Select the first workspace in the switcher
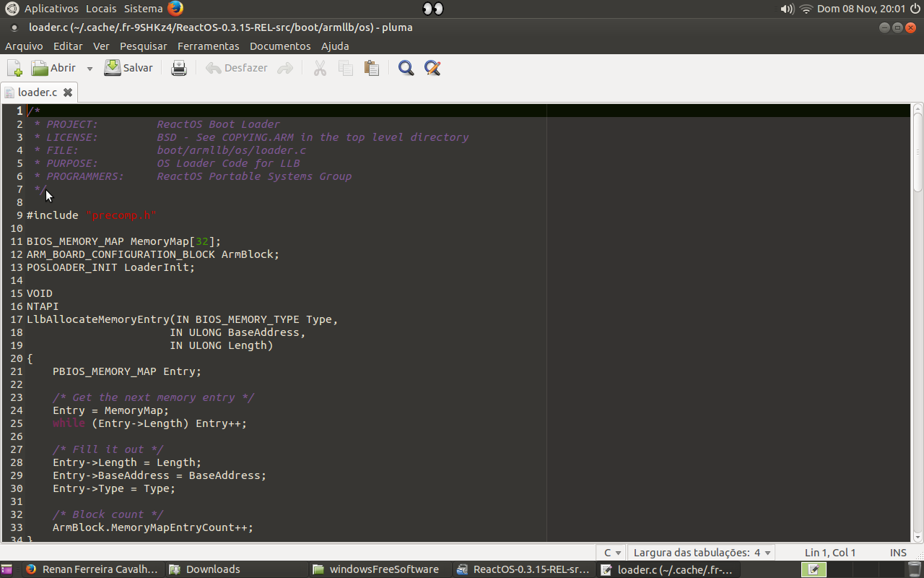924x578 pixels. click(x=814, y=569)
